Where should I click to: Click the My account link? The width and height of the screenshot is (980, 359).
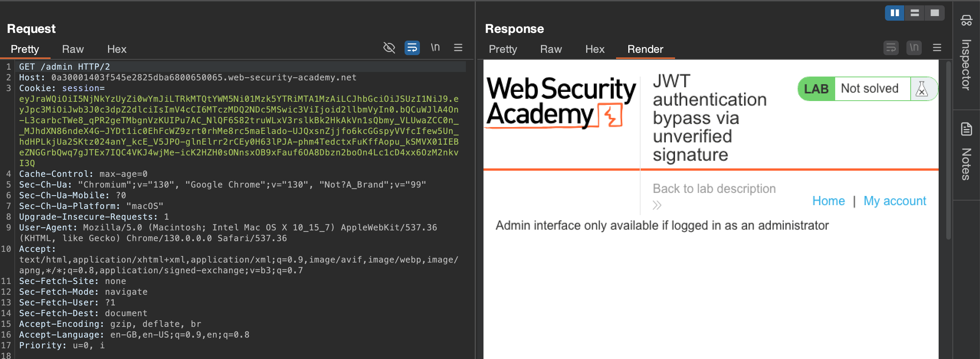[x=895, y=201]
